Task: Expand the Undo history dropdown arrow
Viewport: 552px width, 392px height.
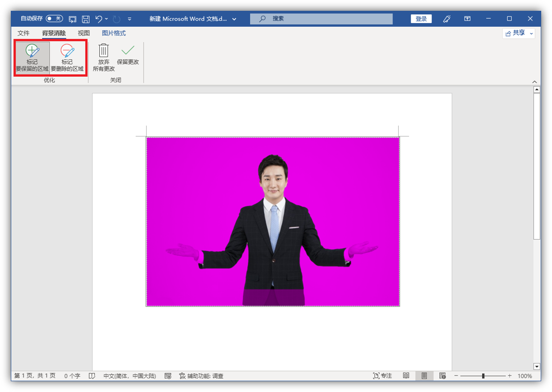Action: pos(106,19)
